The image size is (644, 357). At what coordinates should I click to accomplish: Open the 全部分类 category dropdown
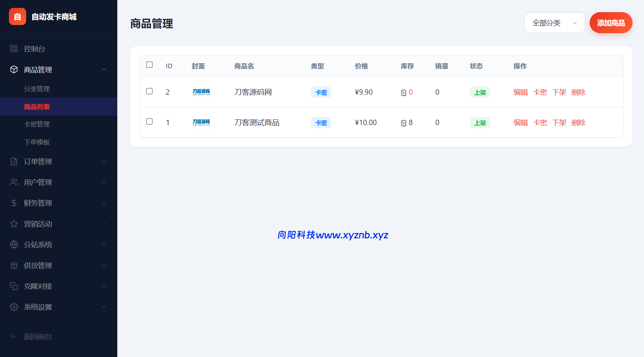[x=554, y=23]
